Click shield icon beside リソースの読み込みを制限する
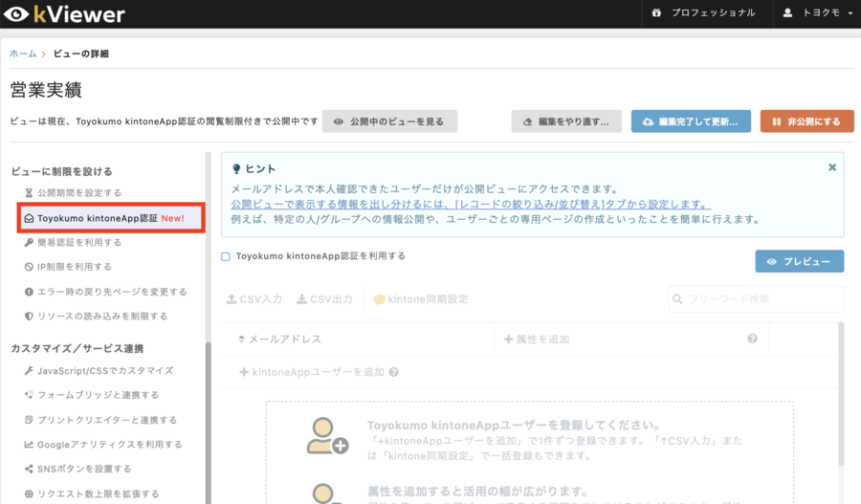Image resolution: width=861 pixels, height=504 pixels. pyautogui.click(x=29, y=316)
